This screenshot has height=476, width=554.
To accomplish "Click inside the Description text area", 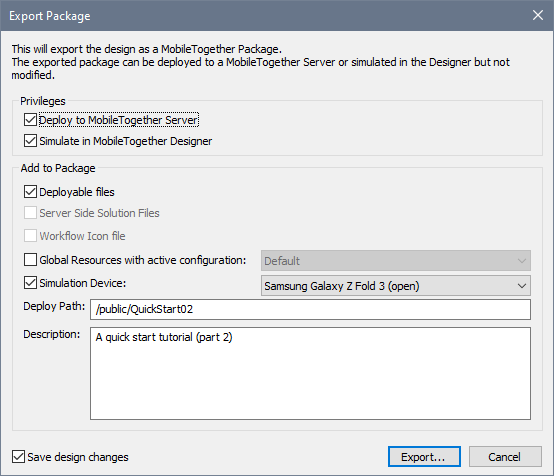I will pyautogui.click(x=310, y=374).
